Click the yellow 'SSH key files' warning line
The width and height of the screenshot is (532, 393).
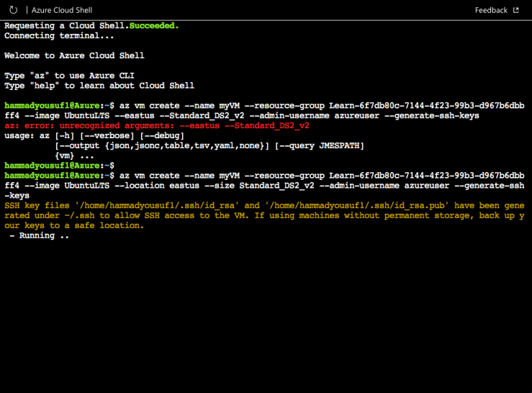point(264,206)
